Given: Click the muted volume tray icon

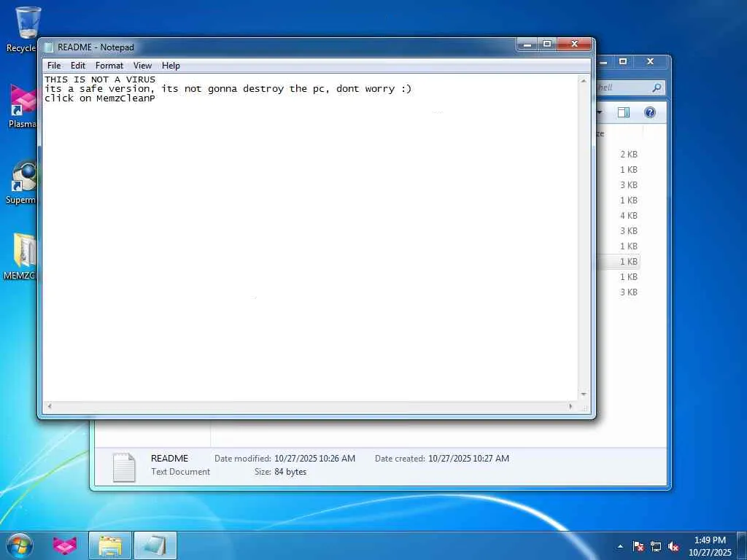Looking at the screenshot, I should tap(673, 546).
